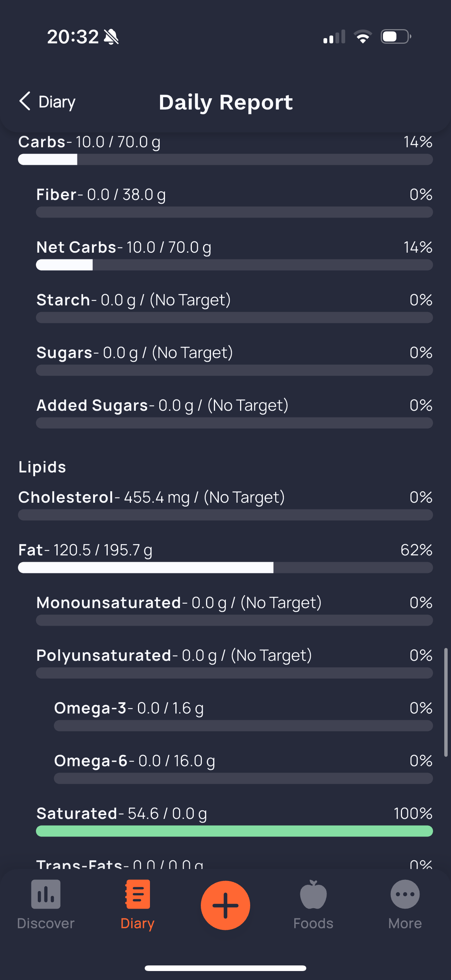
Task: Open the Discover tab chart icon
Action: tap(46, 894)
